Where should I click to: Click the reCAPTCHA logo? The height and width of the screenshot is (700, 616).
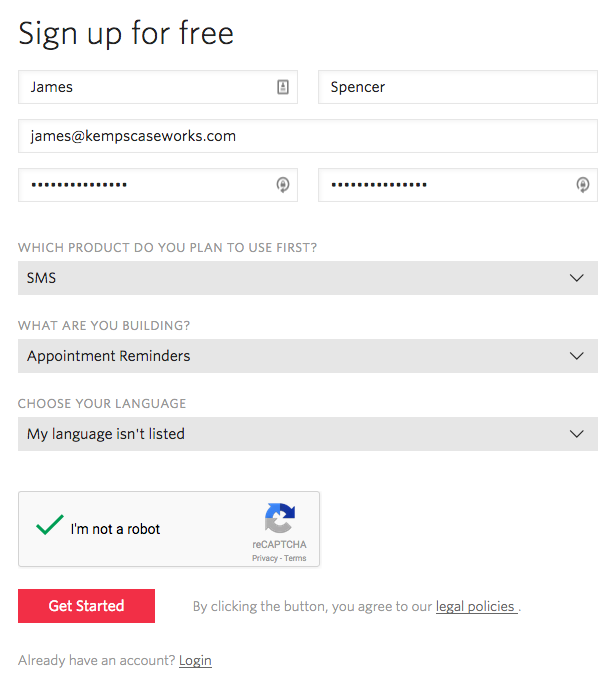tap(280, 519)
